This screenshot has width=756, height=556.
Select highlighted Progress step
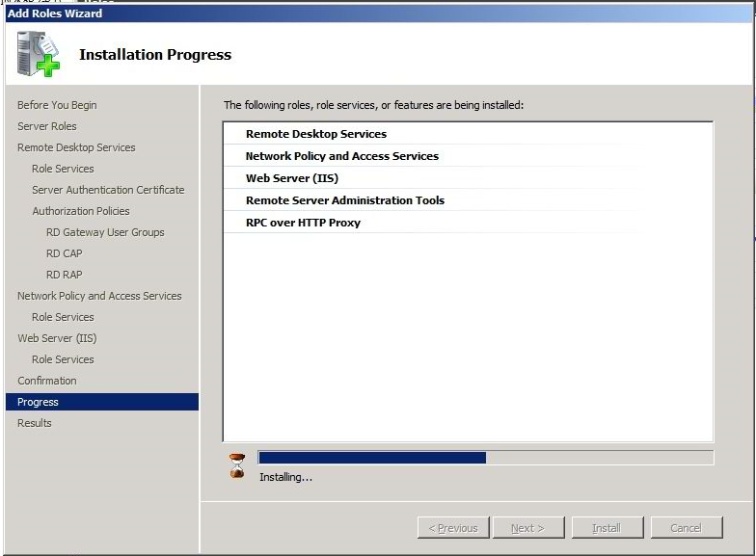point(102,402)
